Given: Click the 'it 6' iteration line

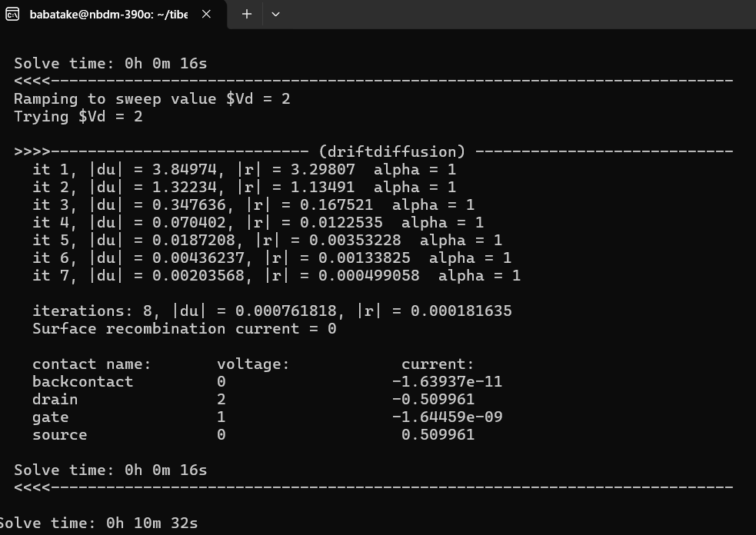Looking at the screenshot, I should coord(272,258).
